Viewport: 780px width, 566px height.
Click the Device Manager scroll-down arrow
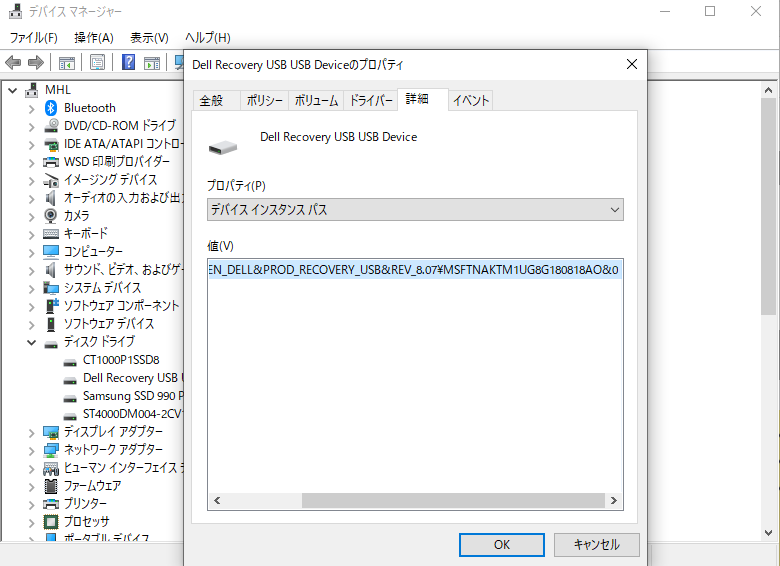pyautogui.click(x=768, y=533)
